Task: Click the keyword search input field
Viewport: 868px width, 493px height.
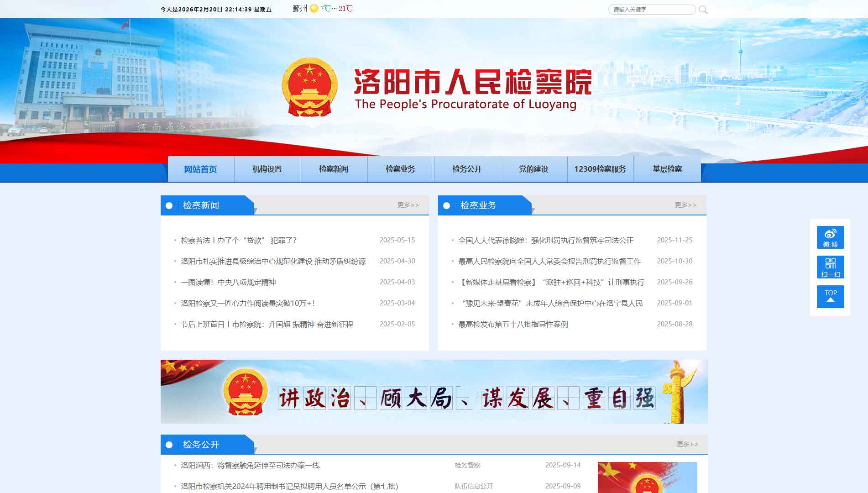Action: (x=652, y=10)
